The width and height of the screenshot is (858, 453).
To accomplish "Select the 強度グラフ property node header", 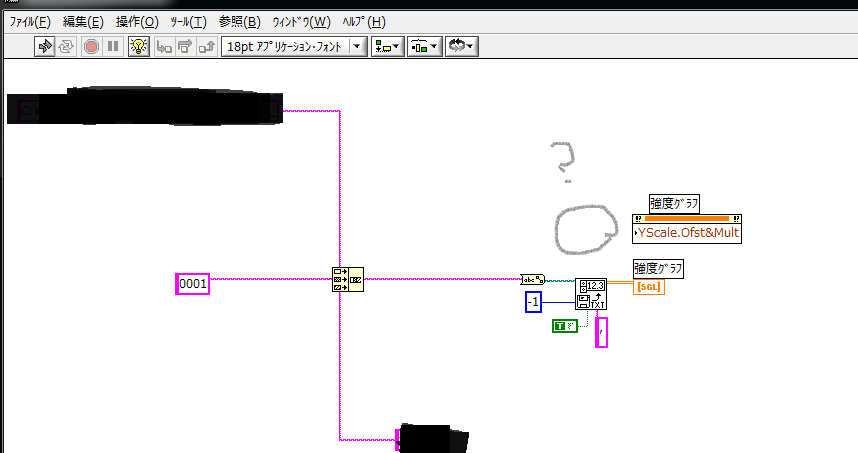I will tap(687, 219).
